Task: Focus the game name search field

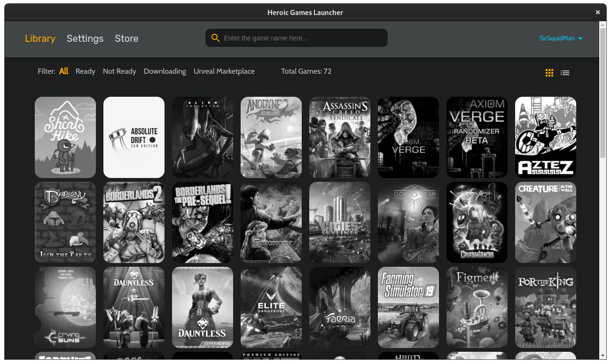Action: [x=297, y=38]
